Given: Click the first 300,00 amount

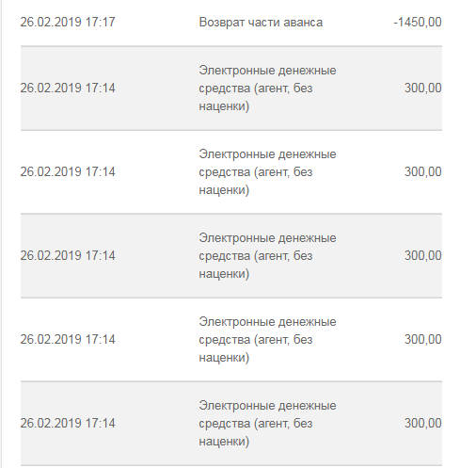Looking at the screenshot, I should [423, 88].
